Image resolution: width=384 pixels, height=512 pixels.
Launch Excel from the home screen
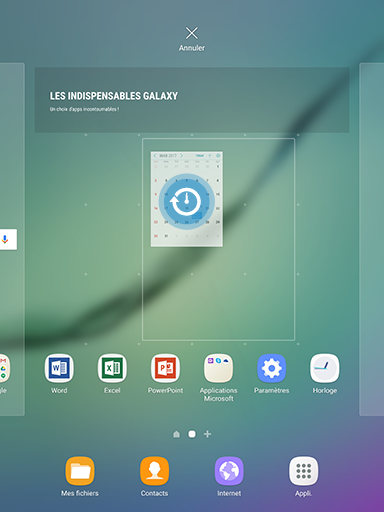pos(112,368)
